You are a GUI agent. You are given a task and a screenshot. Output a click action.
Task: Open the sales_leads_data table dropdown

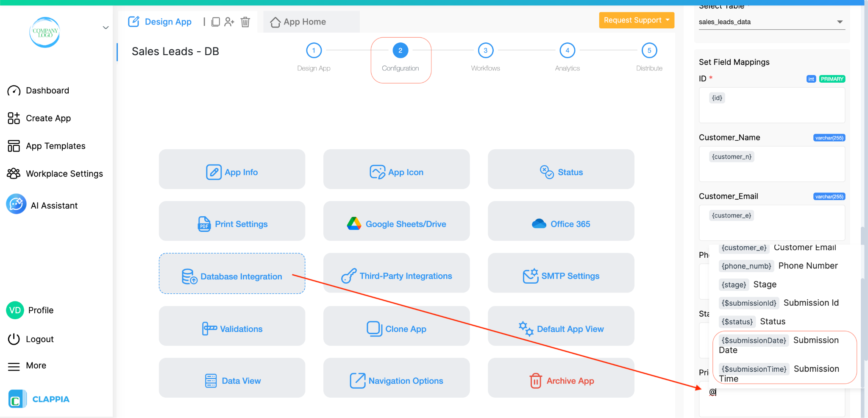coord(771,22)
